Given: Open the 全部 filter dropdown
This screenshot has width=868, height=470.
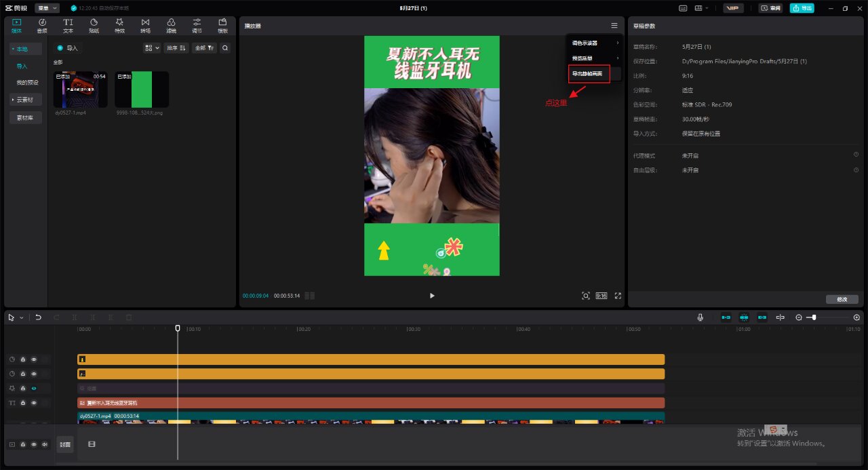Looking at the screenshot, I should [x=204, y=48].
